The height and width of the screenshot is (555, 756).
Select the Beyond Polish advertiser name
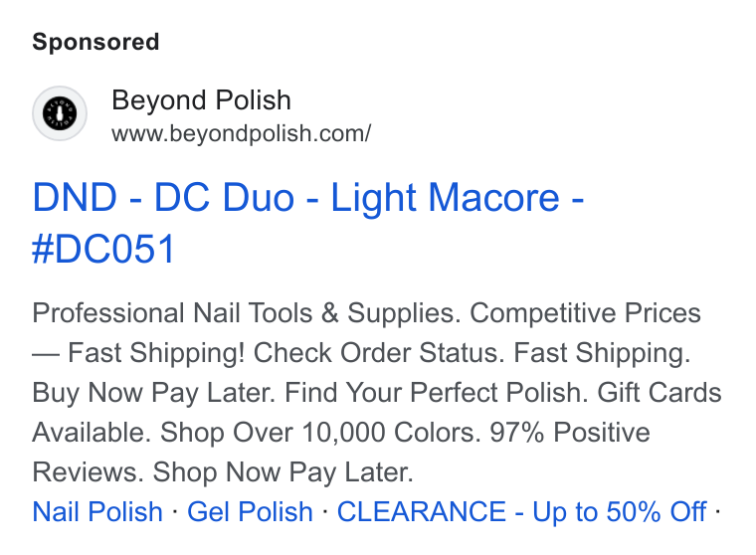click(202, 100)
